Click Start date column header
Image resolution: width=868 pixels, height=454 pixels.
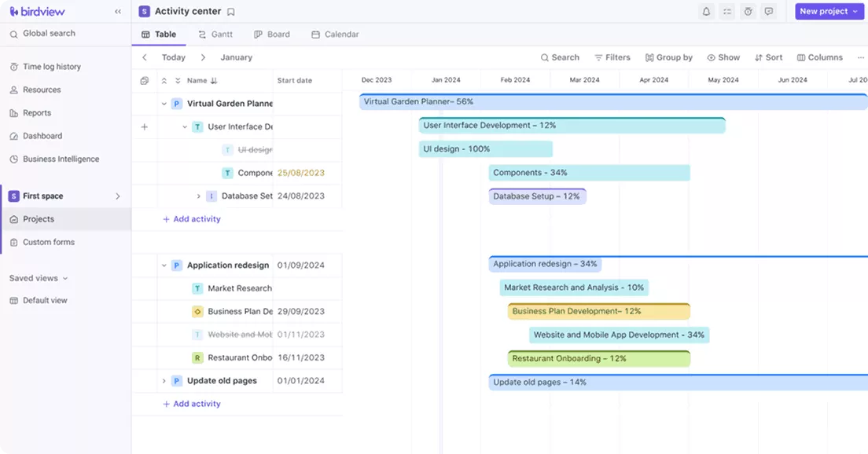point(295,81)
